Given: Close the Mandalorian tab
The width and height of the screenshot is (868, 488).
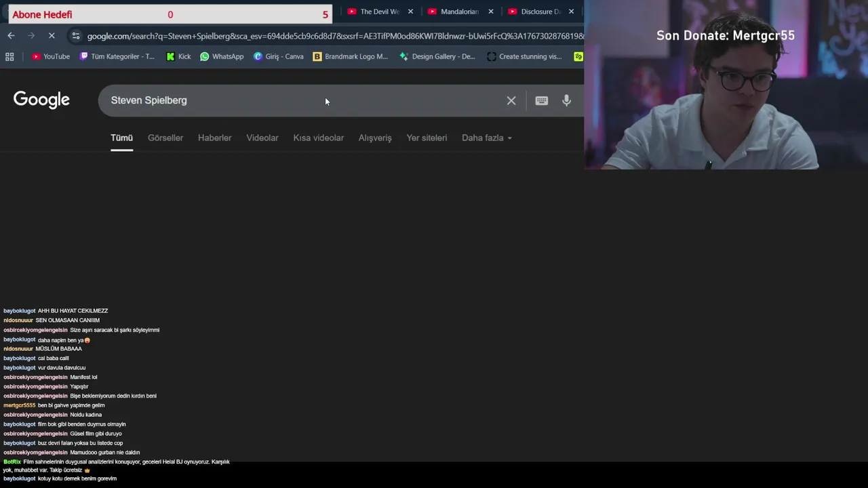Looking at the screenshot, I should [x=491, y=12].
